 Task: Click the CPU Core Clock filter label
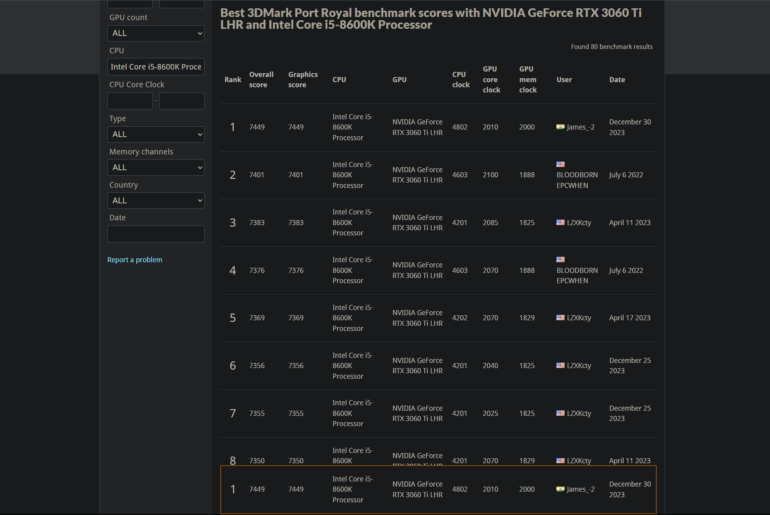[137, 84]
